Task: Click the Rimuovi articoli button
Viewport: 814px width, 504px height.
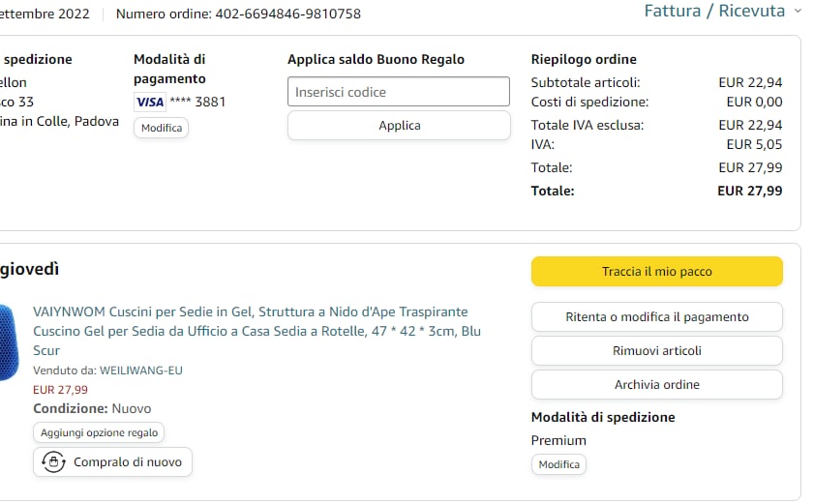Action: pyautogui.click(x=656, y=351)
